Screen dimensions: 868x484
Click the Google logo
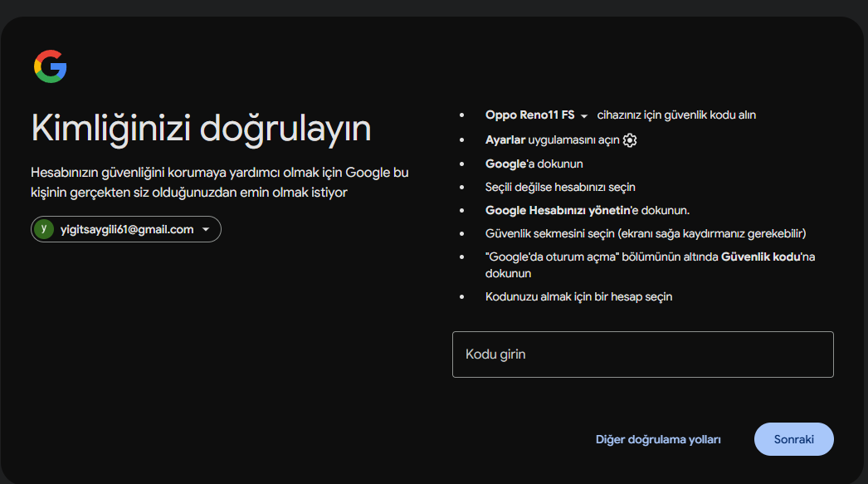(51, 66)
